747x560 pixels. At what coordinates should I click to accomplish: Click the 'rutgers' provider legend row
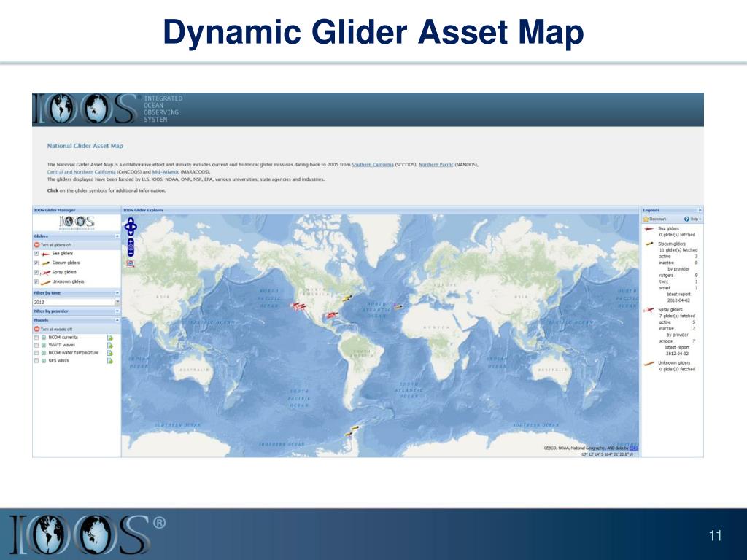click(678, 275)
